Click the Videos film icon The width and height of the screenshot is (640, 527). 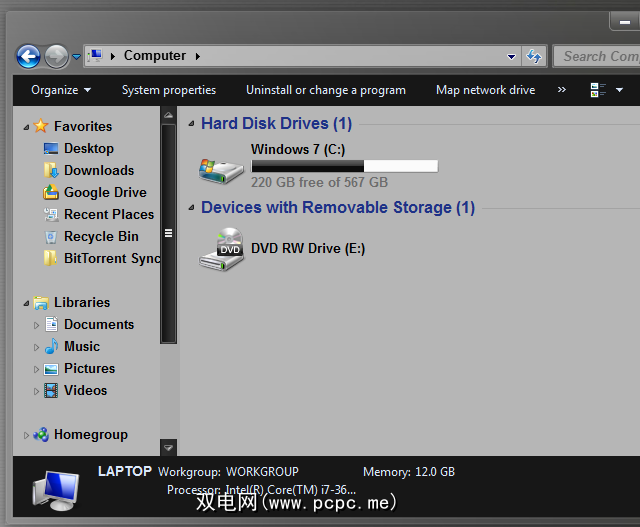51,391
